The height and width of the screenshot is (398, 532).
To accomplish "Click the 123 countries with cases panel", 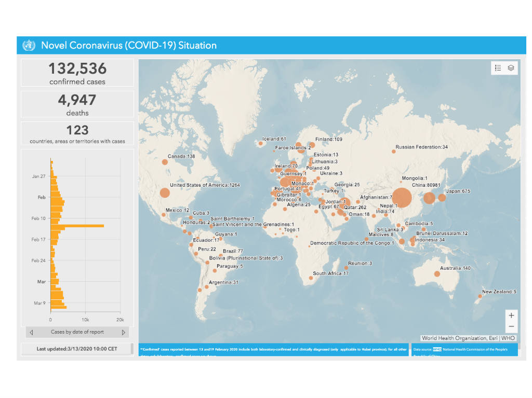I will [77, 133].
